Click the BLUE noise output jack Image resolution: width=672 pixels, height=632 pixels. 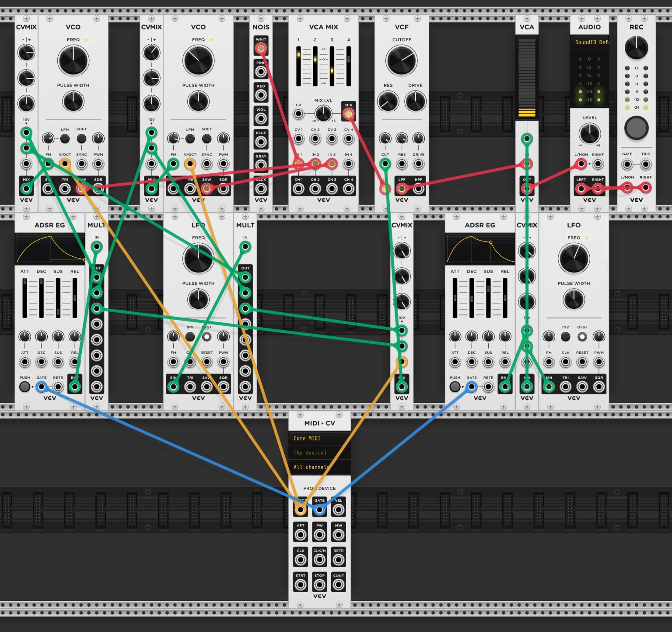tap(261, 142)
